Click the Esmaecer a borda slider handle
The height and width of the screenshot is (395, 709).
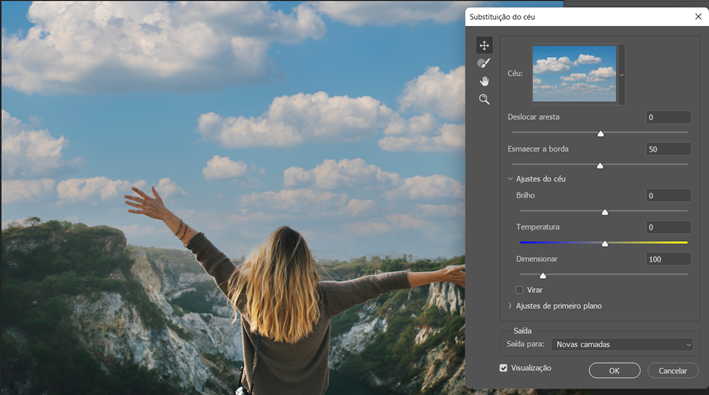pyautogui.click(x=600, y=166)
